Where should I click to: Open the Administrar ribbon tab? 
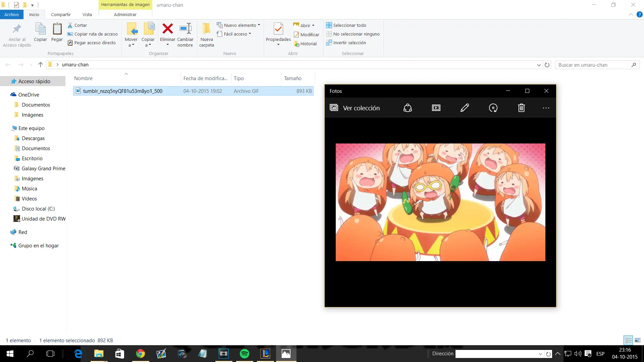point(125,14)
